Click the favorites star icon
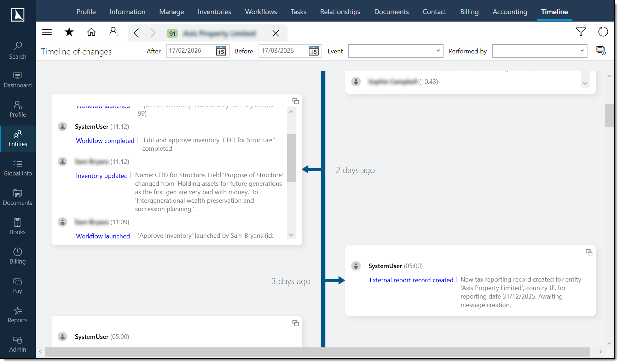This screenshot has height=364, width=620. 69,32
